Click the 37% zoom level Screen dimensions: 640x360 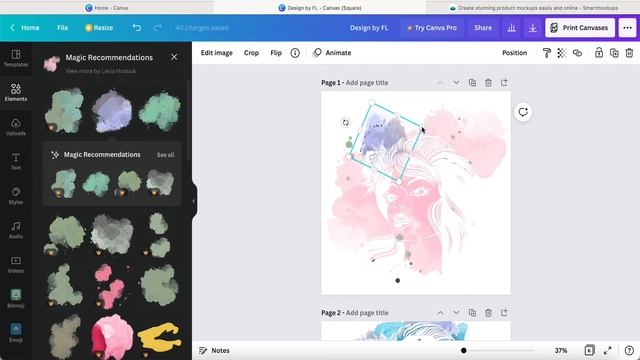(x=561, y=350)
